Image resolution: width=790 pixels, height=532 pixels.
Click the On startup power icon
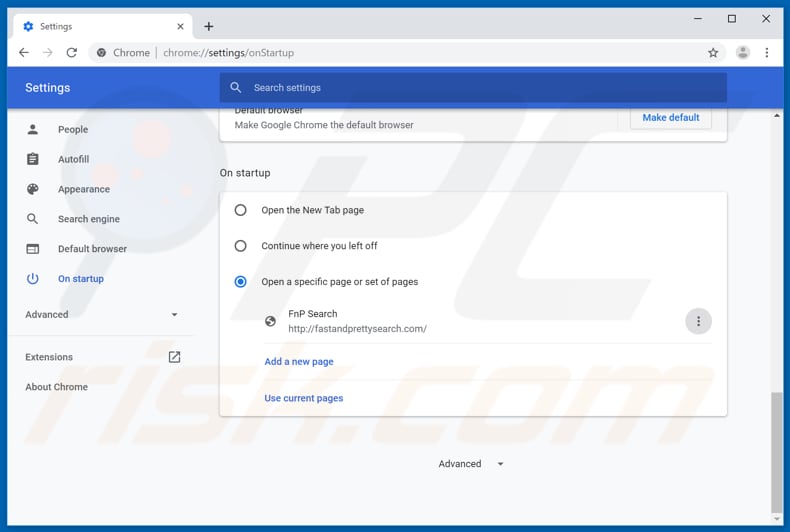pos(33,279)
